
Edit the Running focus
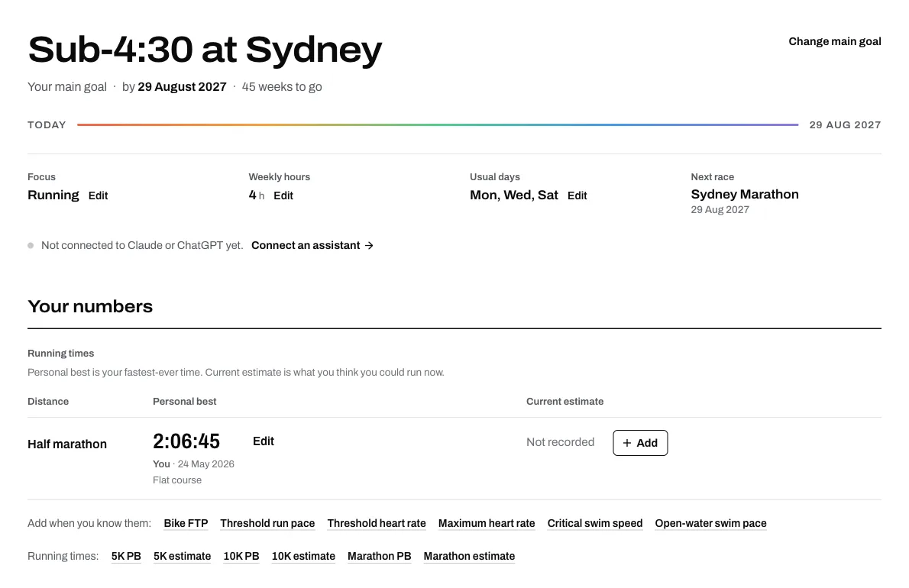pyautogui.click(x=98, y=195)
